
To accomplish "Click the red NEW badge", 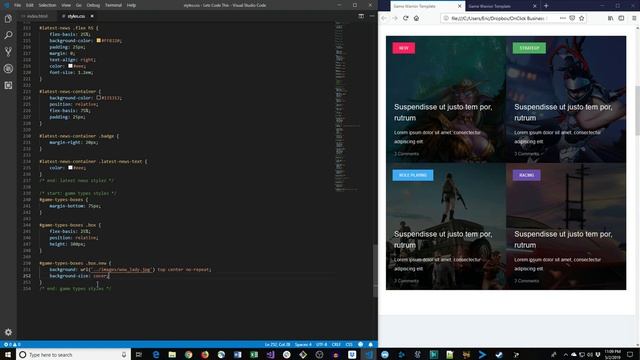I will (404, 48).
